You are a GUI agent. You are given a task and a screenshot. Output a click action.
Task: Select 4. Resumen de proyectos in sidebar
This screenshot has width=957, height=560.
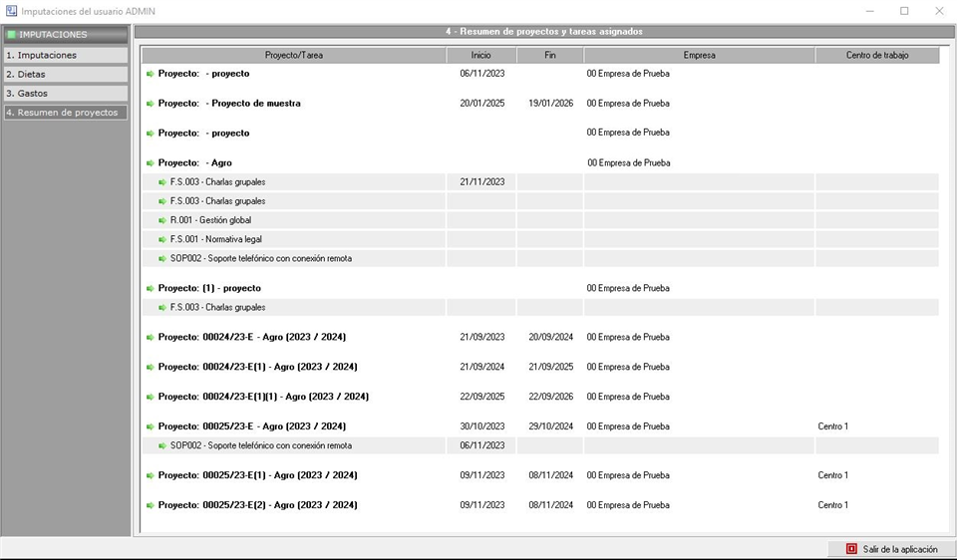point(65,113)
